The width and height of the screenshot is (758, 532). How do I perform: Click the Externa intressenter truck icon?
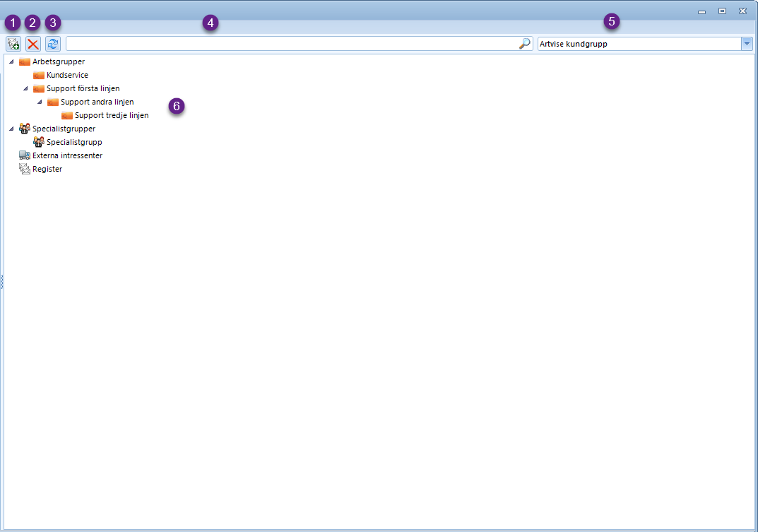24,155
